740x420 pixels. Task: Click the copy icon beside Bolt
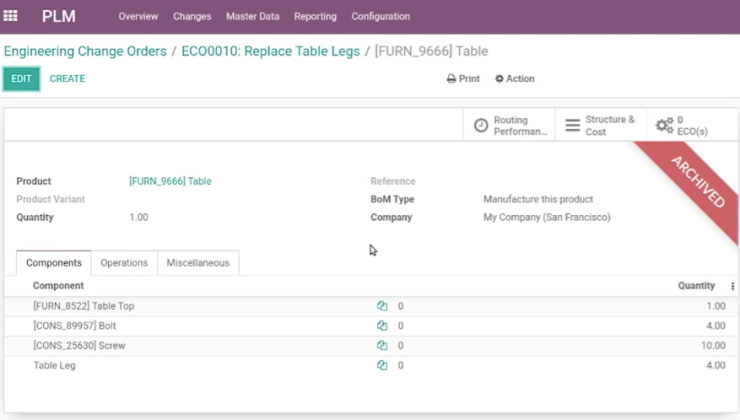[382, 326]
